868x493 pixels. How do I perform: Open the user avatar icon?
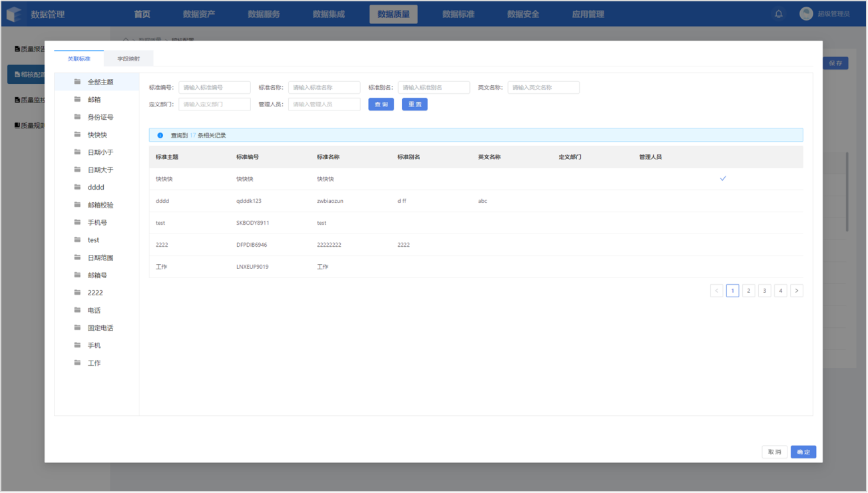pos(806,14)
